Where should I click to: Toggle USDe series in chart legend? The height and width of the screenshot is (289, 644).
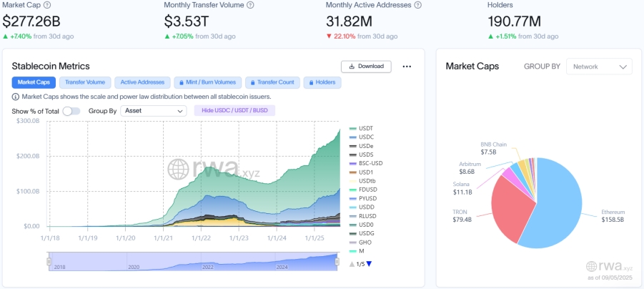[x=362, y=145]
